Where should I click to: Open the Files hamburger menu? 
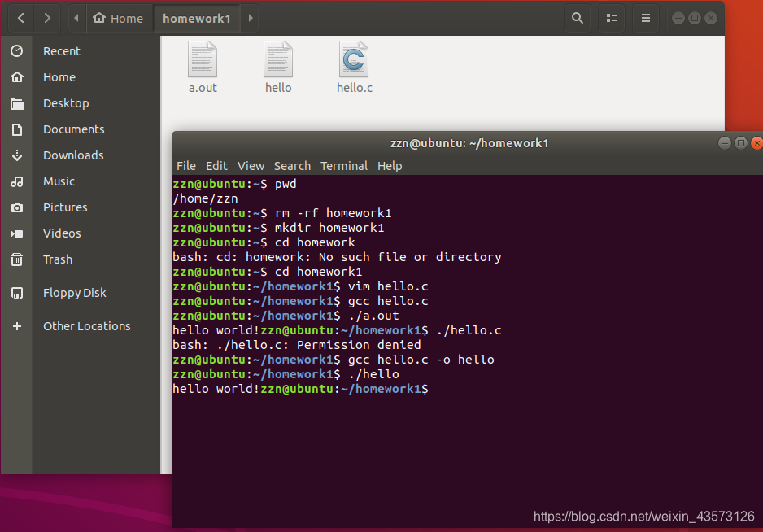(x=645, y=19)
